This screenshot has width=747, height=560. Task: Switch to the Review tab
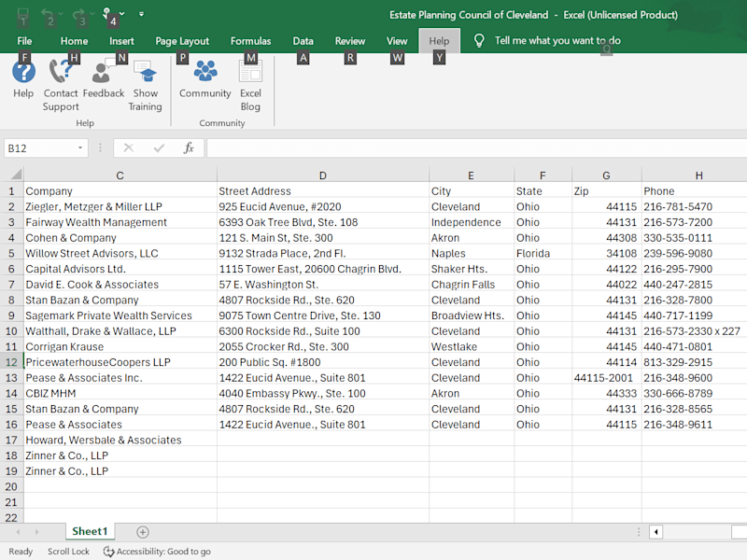click(349, 41)
